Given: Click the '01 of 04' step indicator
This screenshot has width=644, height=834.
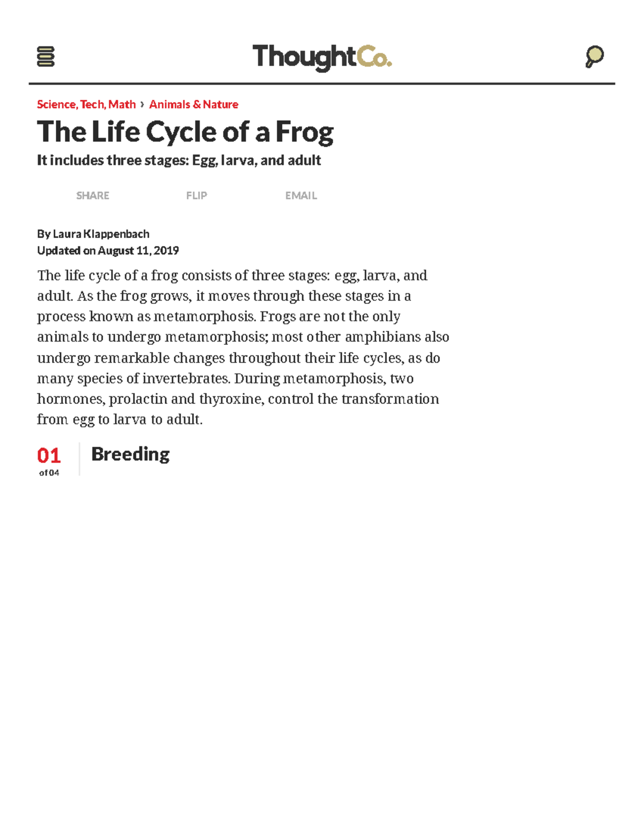Looking at the screenshot, I should [x=49, y=460].
